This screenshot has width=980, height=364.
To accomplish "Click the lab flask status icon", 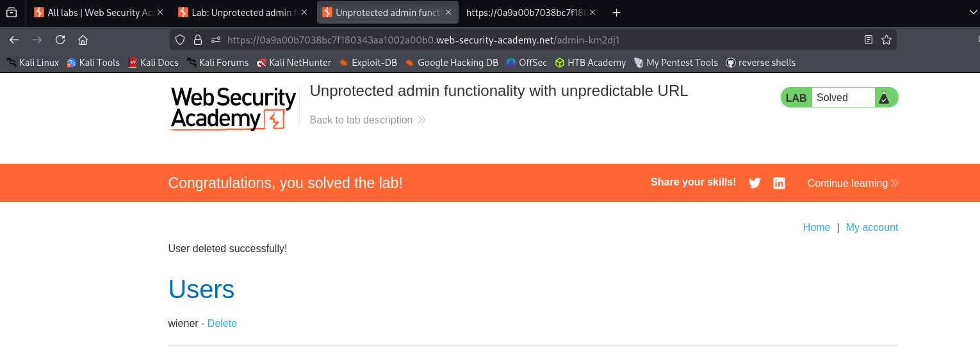I will 884,97.
